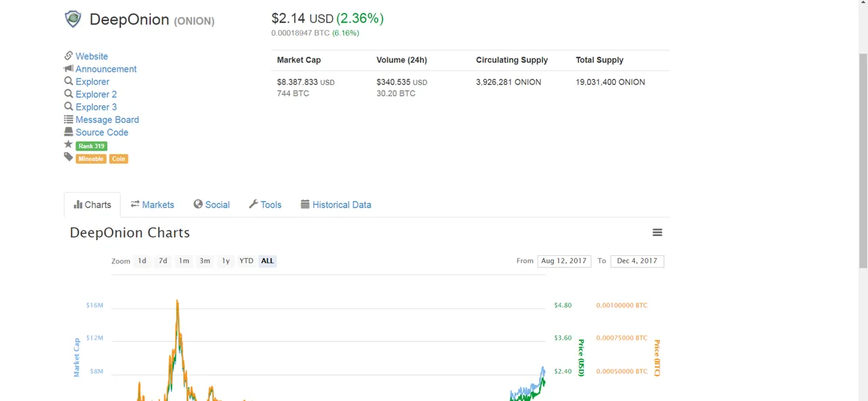Click the tag icon next to Mineable
Viewport: 868px width, 401px height.
click(x=68, y=157)
